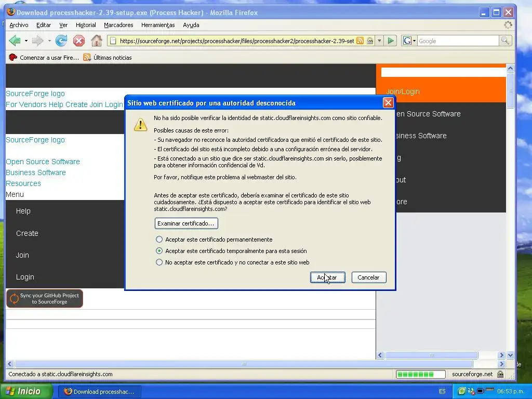Open the Herramientas menu

pos(158,25)
